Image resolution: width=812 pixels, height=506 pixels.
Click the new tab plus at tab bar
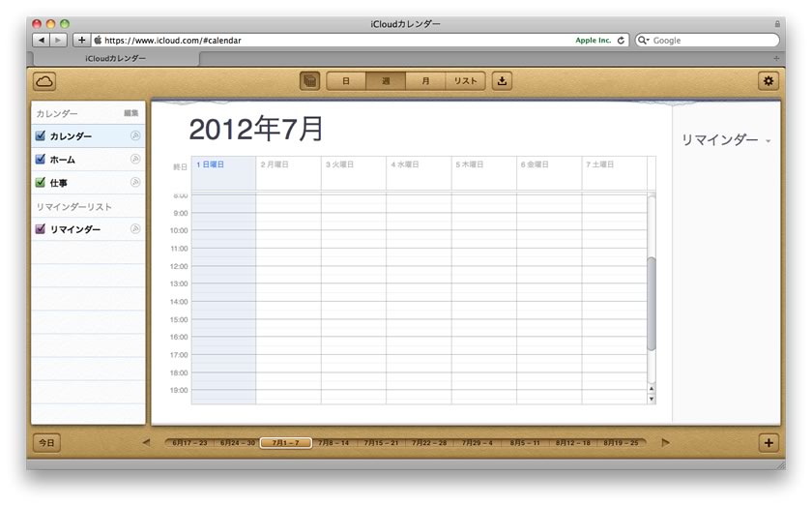click(x=775, y=59)
